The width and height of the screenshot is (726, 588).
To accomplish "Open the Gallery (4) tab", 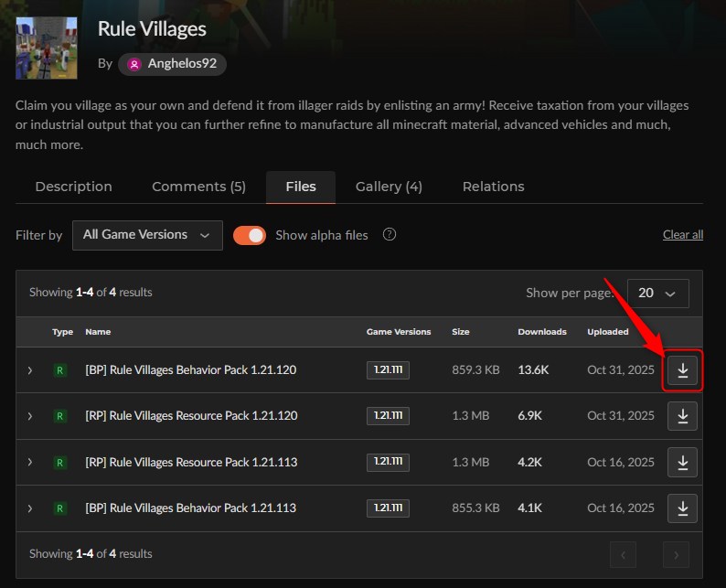I will coord(389,187).
